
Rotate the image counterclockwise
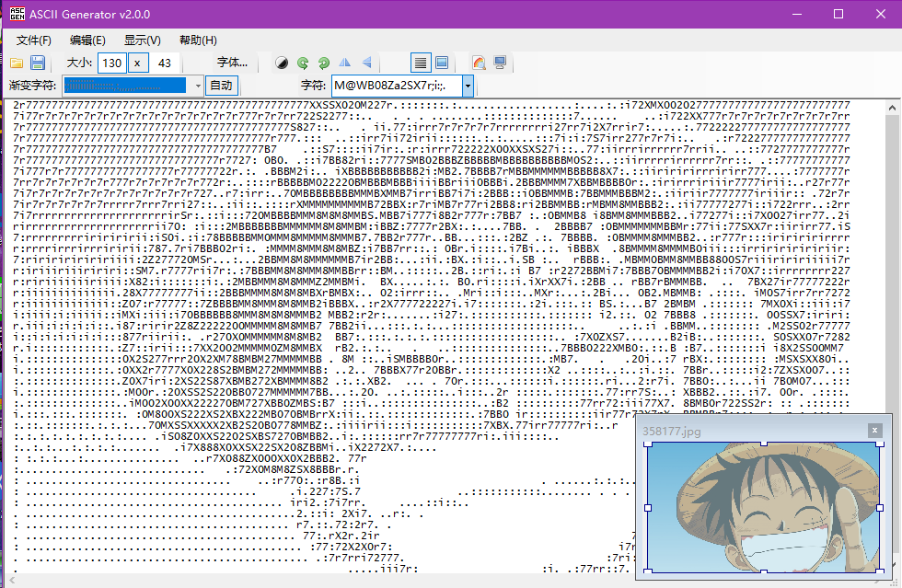point(304,63)
